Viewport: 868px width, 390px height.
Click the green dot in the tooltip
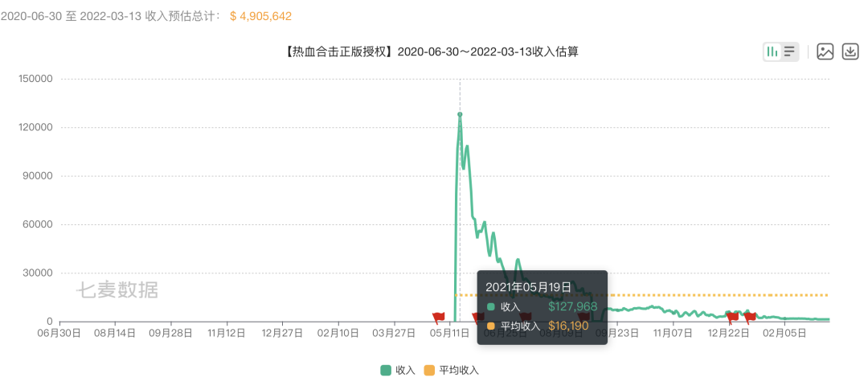click(x=491, y=306)
